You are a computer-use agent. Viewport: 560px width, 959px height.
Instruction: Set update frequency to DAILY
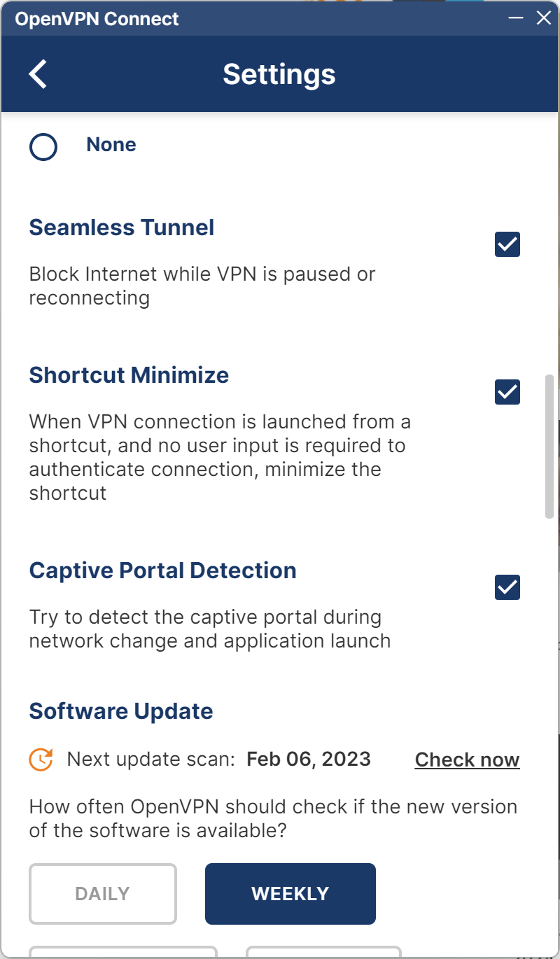coord(103,894)
